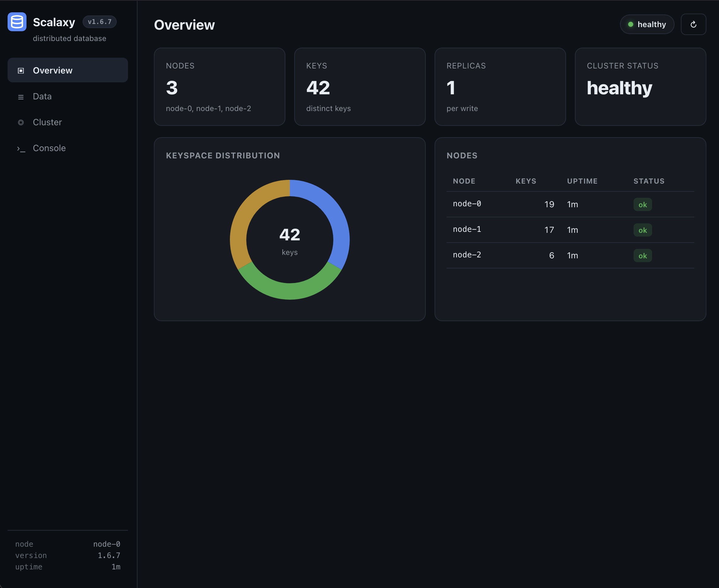This screenshot has height=588, width=719.
Task: Click the green dot in healthy pill
Action: pyautogui.click(x=631, y=24)
